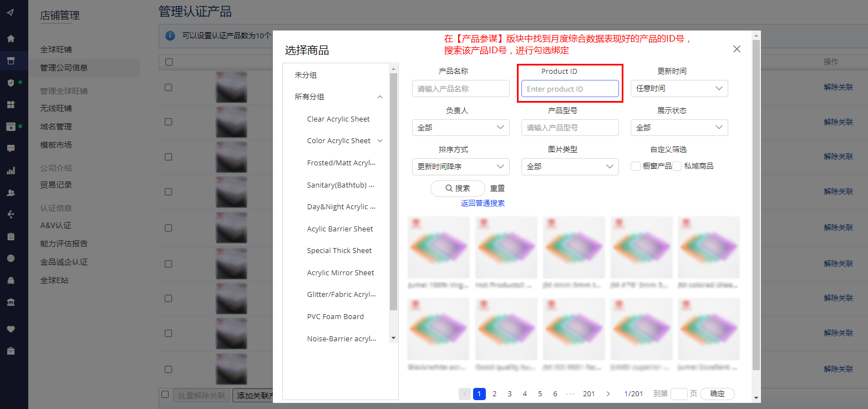The image size is (868, 409).
Task: Check the select-all checkbox in table header
Action: [x=169, y=62]
